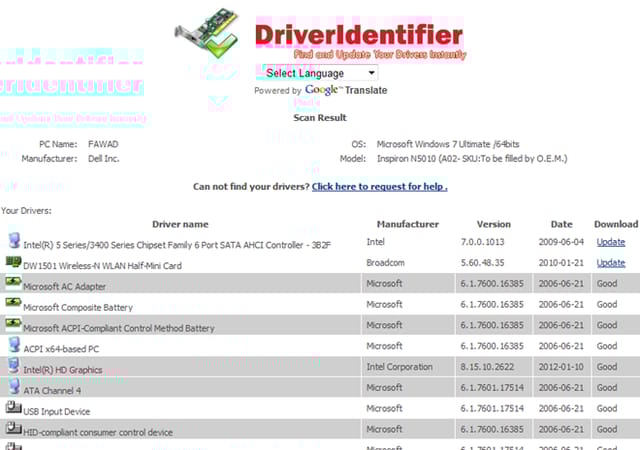Click Update for Intel SATA AHCI Controller
The image size is (640, 450).
pos(611,242)
